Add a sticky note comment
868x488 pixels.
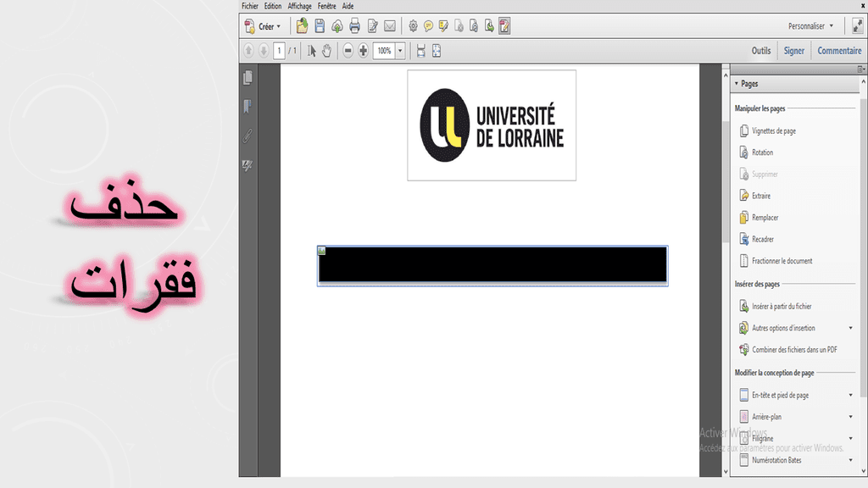[x=429, y=26]
